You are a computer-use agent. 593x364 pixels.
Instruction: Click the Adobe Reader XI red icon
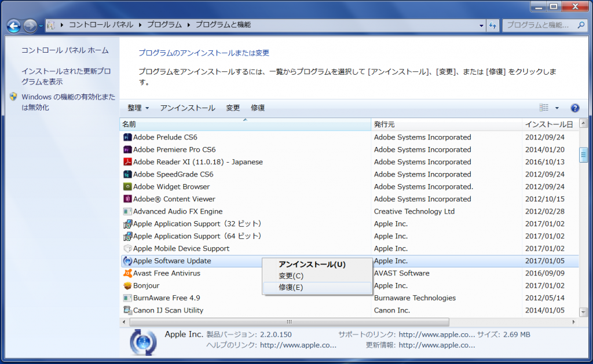click(x=127, y=162)
